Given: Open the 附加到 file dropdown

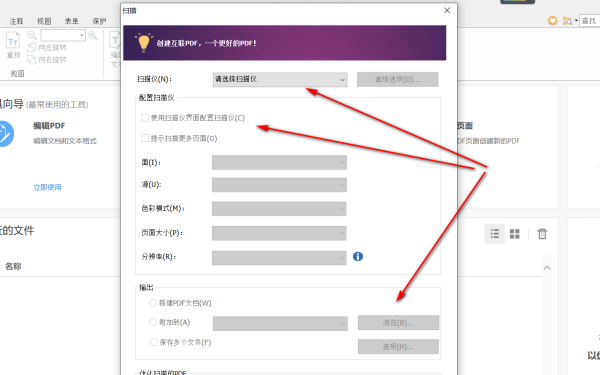Looking at the screenshot, I should click(280, 323).
